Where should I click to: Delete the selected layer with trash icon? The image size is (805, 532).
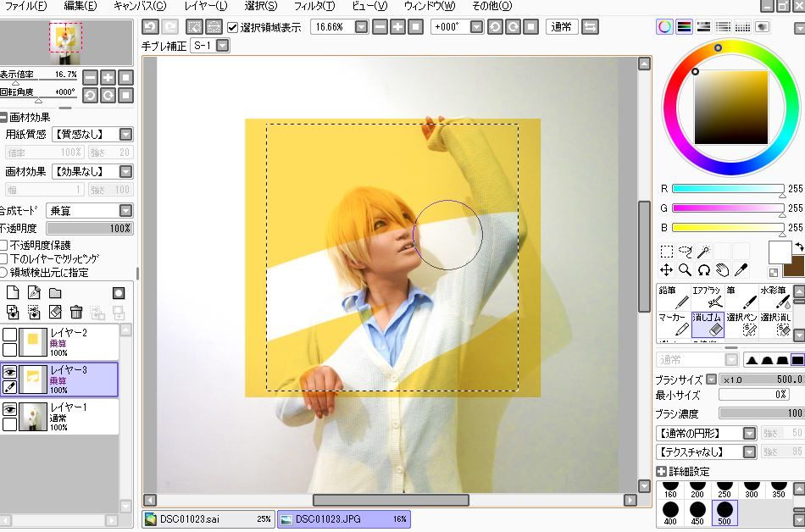click(76, 312)
